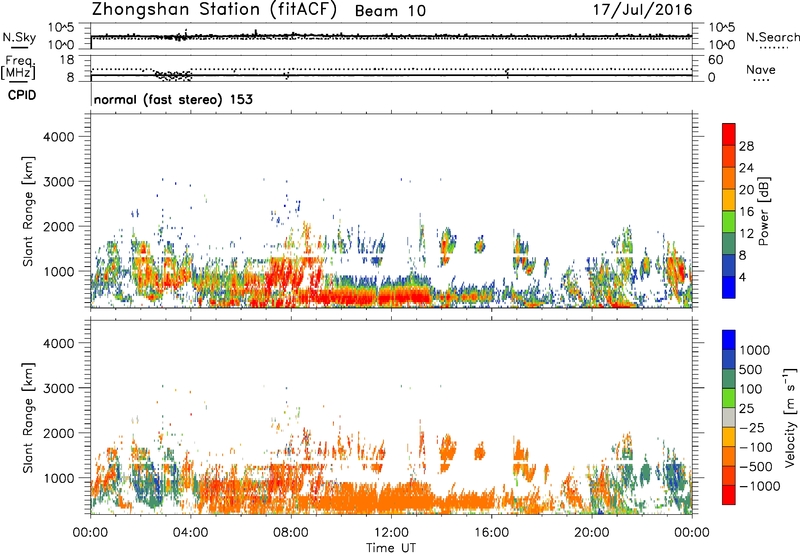This screenshot has width=800, height=554.
Task: Click the '4' power colorbar label
Action: click(x=743, y=277)
